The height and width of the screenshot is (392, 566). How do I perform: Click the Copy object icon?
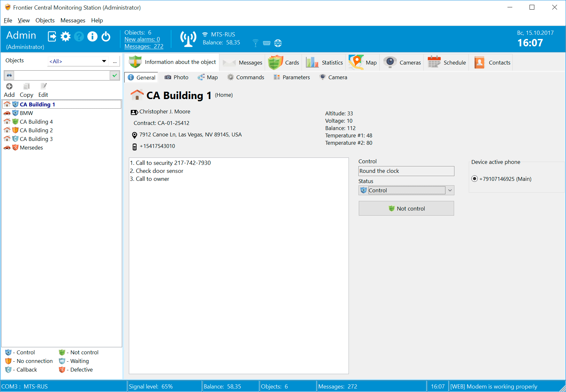tap(26, 86)
